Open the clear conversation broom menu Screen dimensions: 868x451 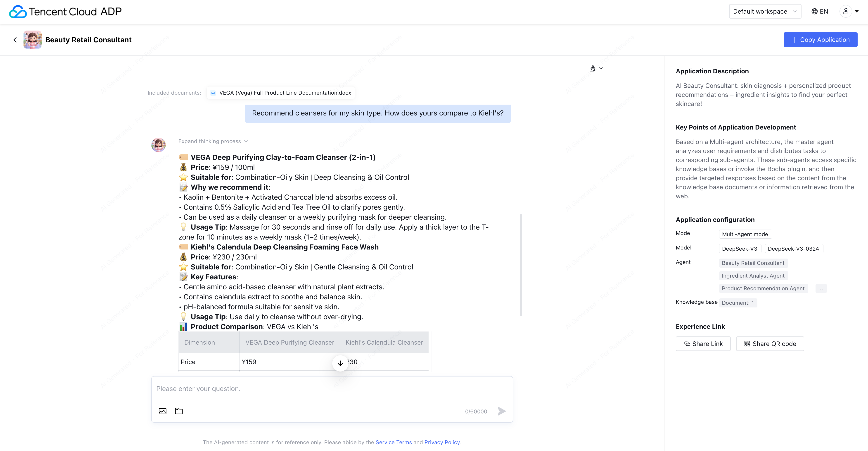coord(596,68)
